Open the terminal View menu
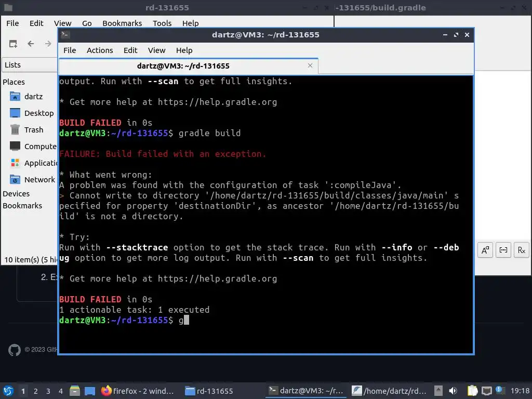Viewport: 532px width, 399px height. tap(156, 50)
